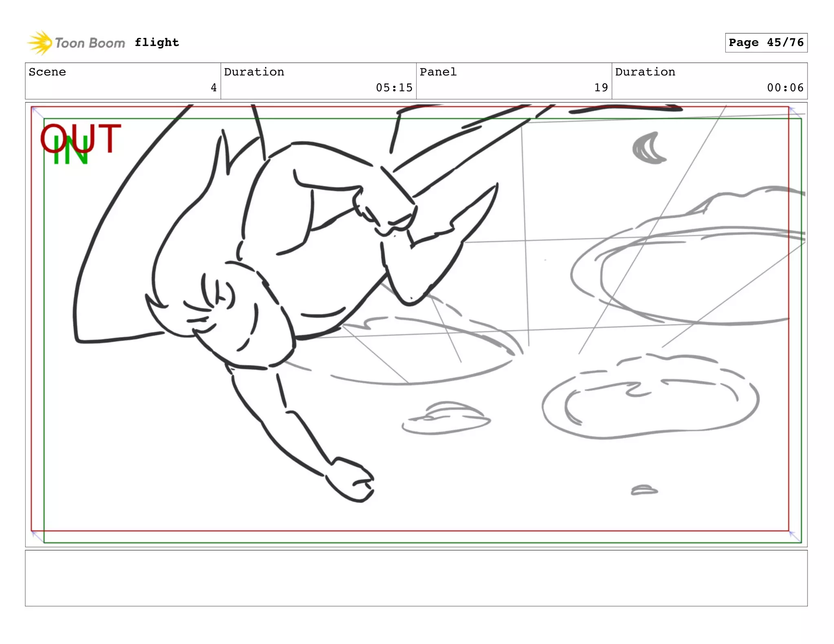The image size is (834, 644).
Task: Select the project title "flight"
Action: 157,42
